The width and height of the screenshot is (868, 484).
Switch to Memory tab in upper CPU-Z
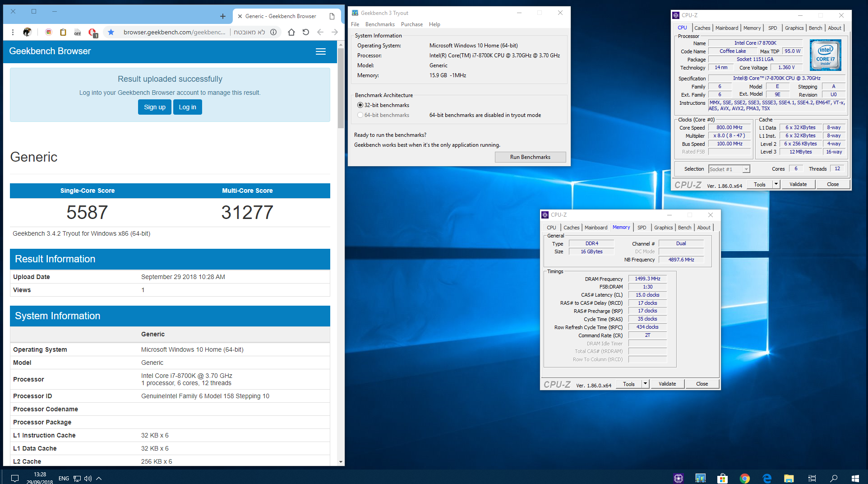click(x=752, y=28)
